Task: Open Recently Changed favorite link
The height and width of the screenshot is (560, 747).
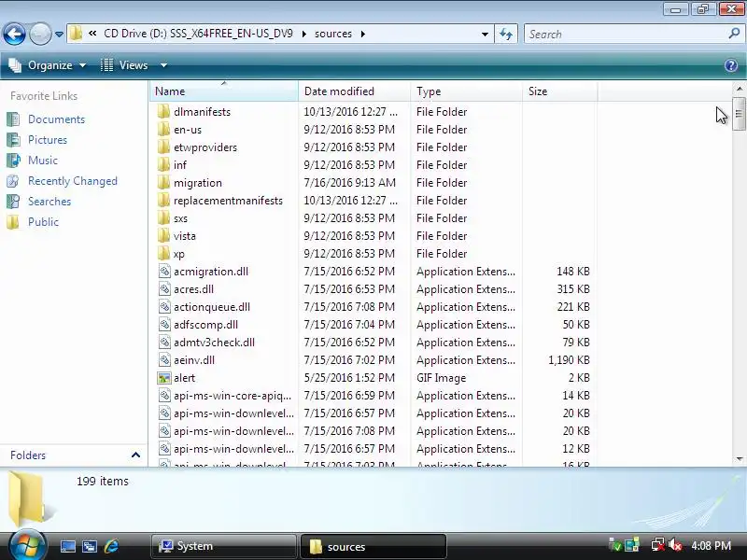Action: click(73, 181)
